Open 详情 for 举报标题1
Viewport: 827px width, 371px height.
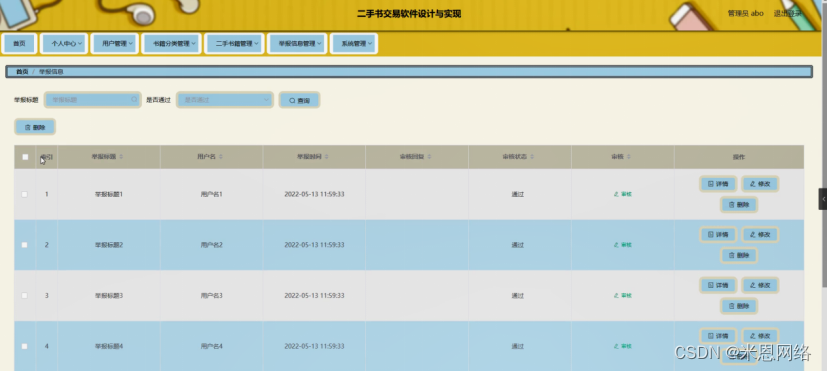point(718,184)
